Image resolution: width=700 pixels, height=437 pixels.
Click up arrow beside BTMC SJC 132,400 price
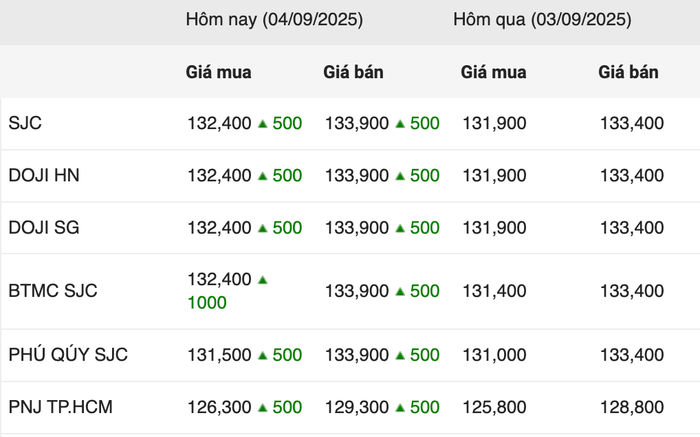[262, 280]
